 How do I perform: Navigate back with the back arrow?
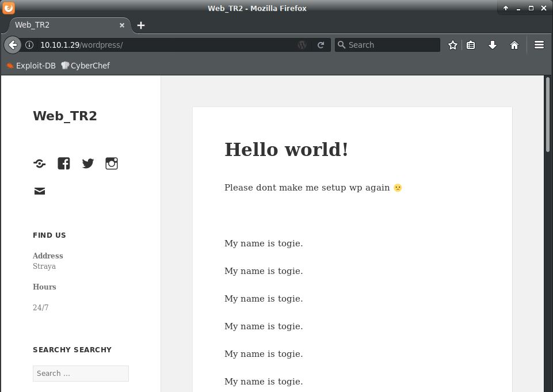click(x=13, y=44)
